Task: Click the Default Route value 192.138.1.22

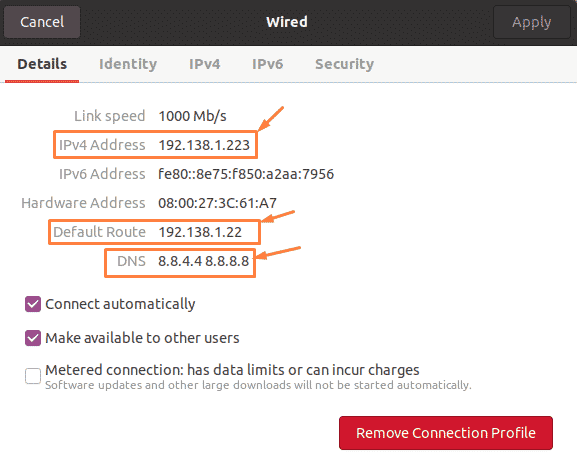Action: [x=200, y=232]
